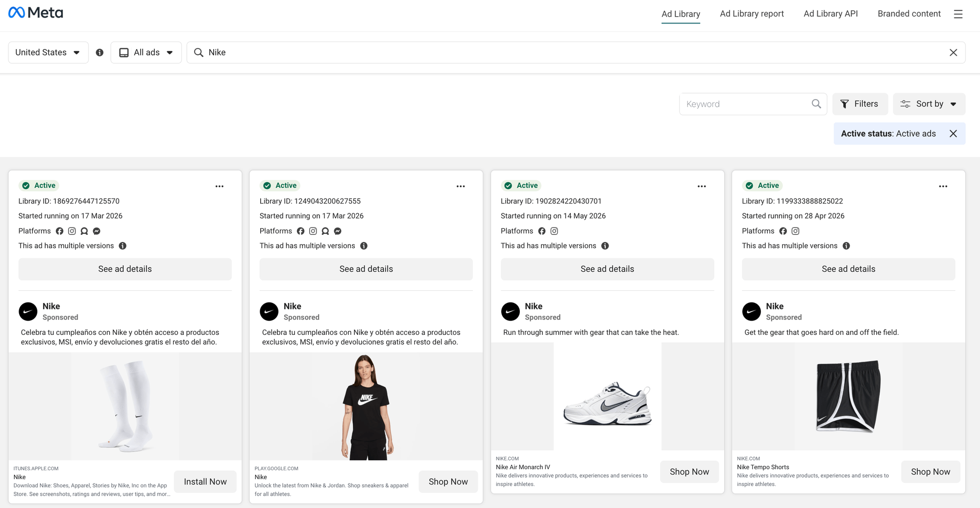Click Instagram platform icon on ad 1902824220430701

pos(554,231)
